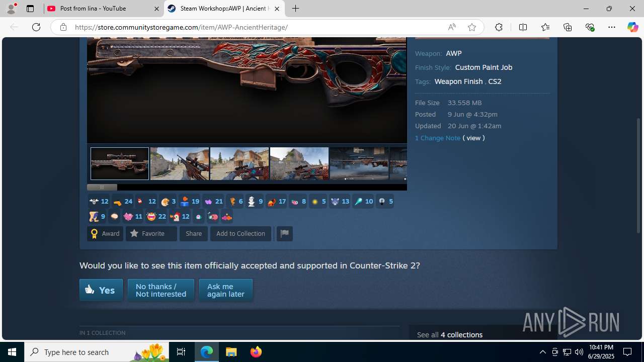
Task: Select the fourth screenshot thumbnail
Action: tap(299, 163)
